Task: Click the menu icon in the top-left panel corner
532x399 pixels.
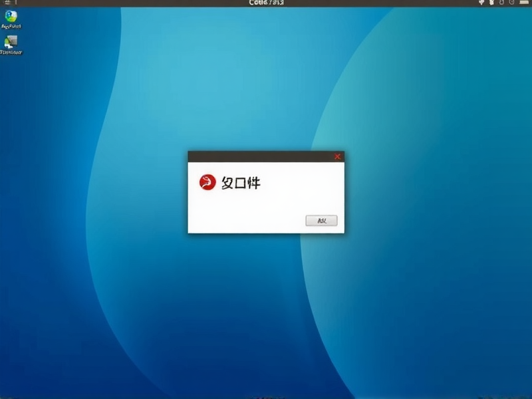Action: (x=5, y=3)
